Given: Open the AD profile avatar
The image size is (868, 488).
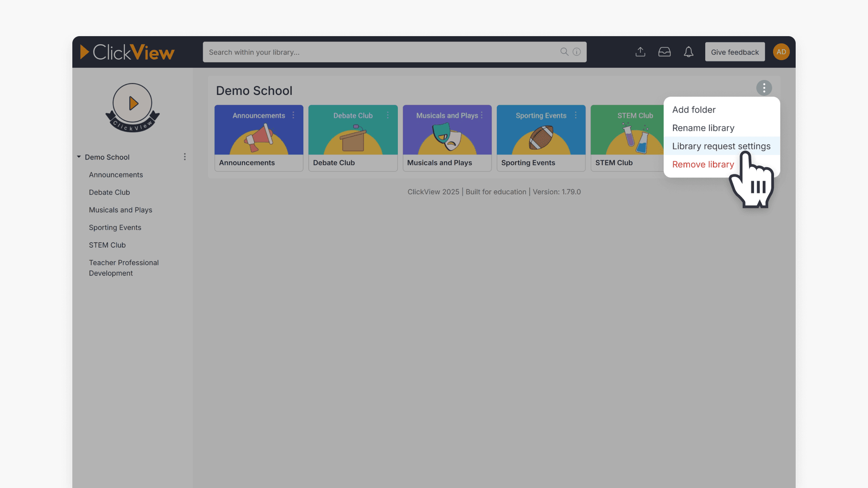Looking at the screenshot, I should coord(781,52).
